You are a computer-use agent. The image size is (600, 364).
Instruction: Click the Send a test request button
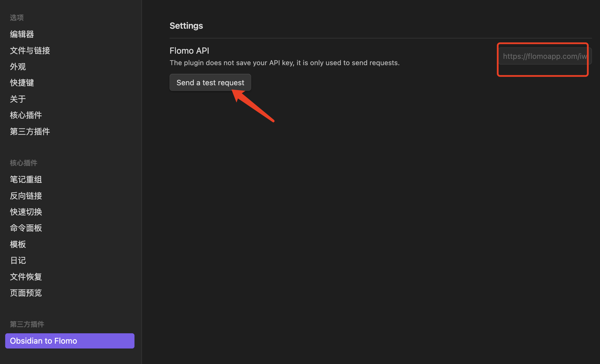click(210, 83)
